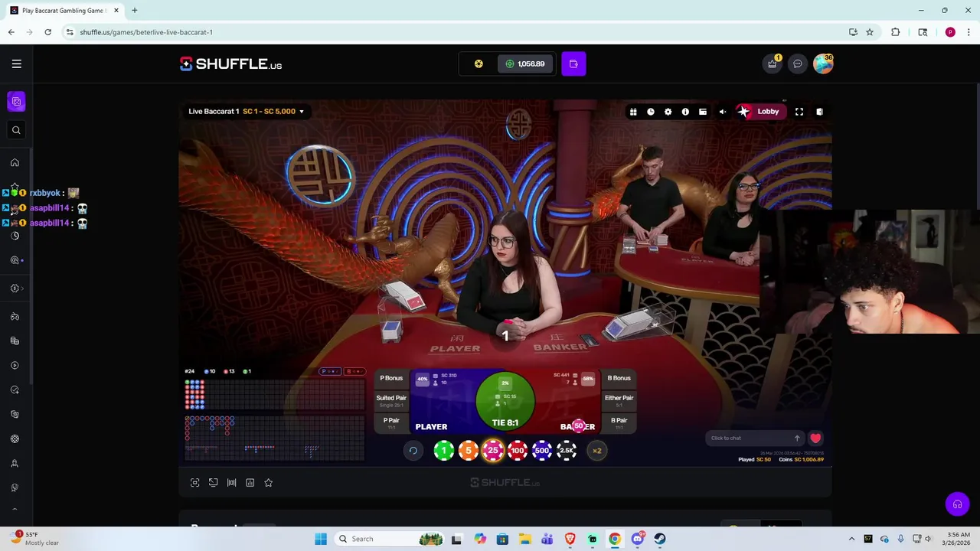
Task: Select the pink 25 chip
Action: 493,451
